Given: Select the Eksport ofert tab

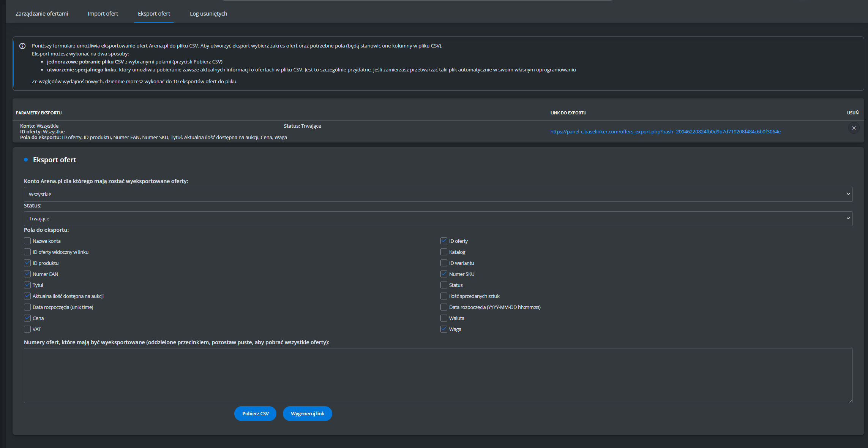Looking at the screenshot, I should (x=154, y=14).
